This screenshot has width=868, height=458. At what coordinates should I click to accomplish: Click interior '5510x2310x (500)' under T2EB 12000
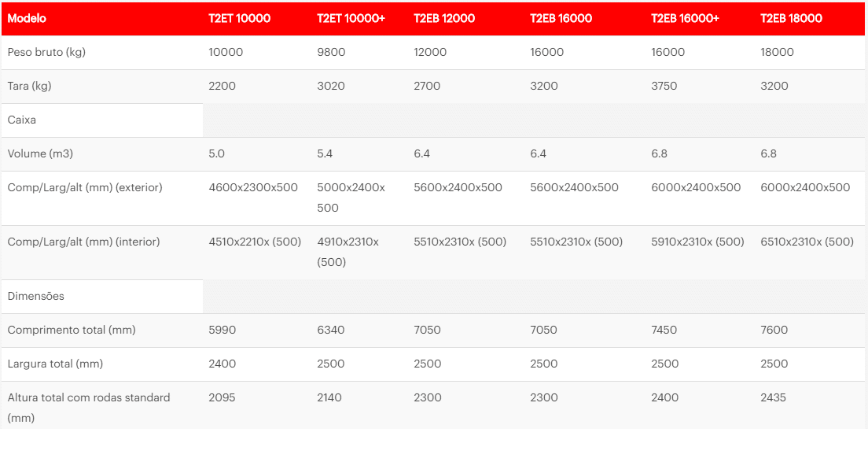click(460, 242)
